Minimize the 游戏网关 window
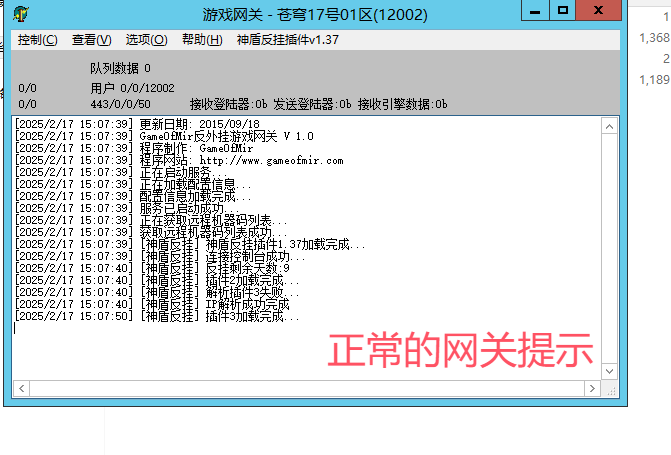Screen dimensions: 671x455 pyautogui.click(x=535, y=10)
